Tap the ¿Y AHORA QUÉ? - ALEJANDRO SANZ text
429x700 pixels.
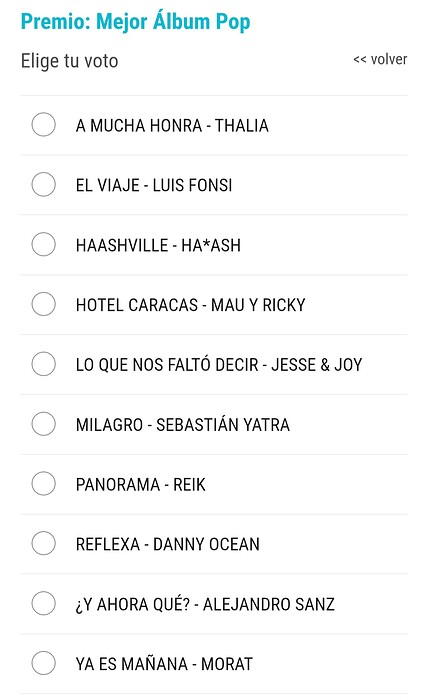[205, 604]
